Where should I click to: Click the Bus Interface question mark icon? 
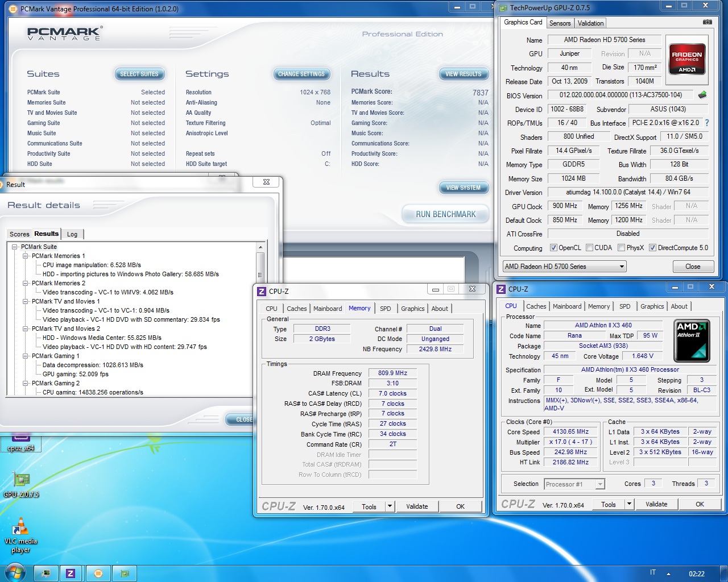(x=707, y=123)
